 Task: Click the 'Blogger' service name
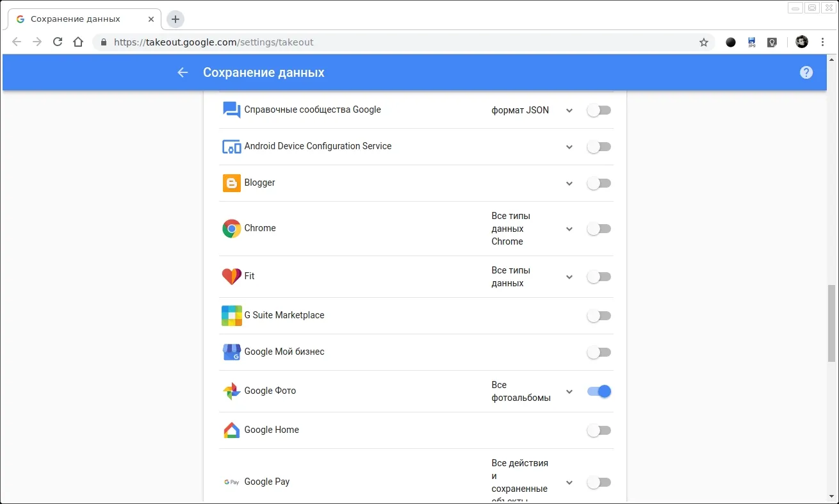259,183
